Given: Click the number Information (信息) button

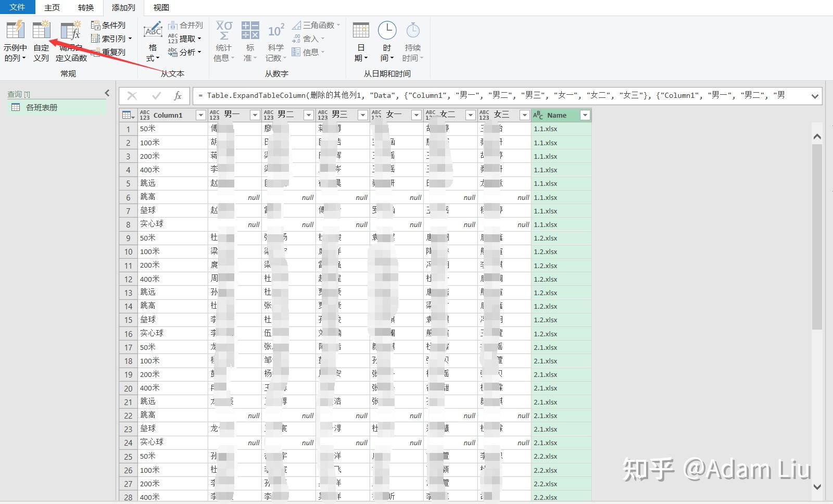Looking at the screenshot, I should (x=308, y=52).
